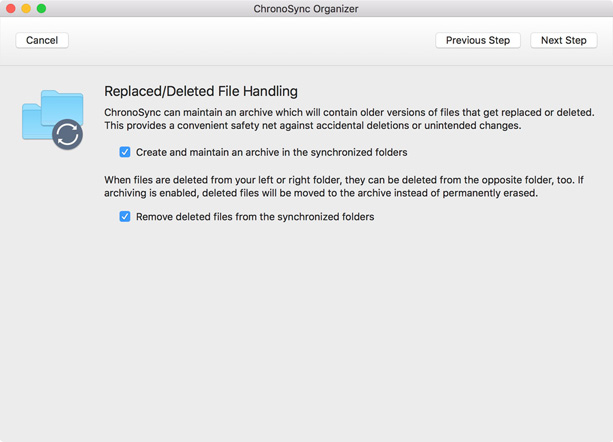Close the window with the red button
This screenshot has width=613, height=442.
(11, 8)
